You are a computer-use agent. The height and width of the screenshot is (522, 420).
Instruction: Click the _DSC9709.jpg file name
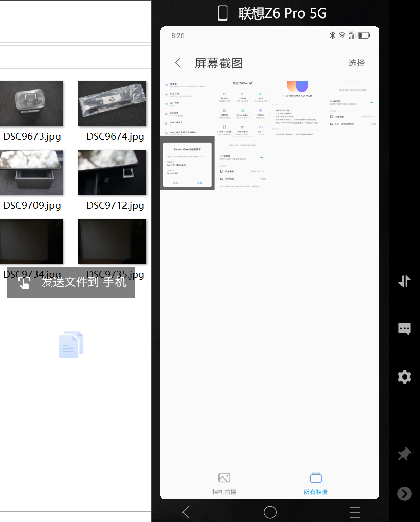(31, 205)
